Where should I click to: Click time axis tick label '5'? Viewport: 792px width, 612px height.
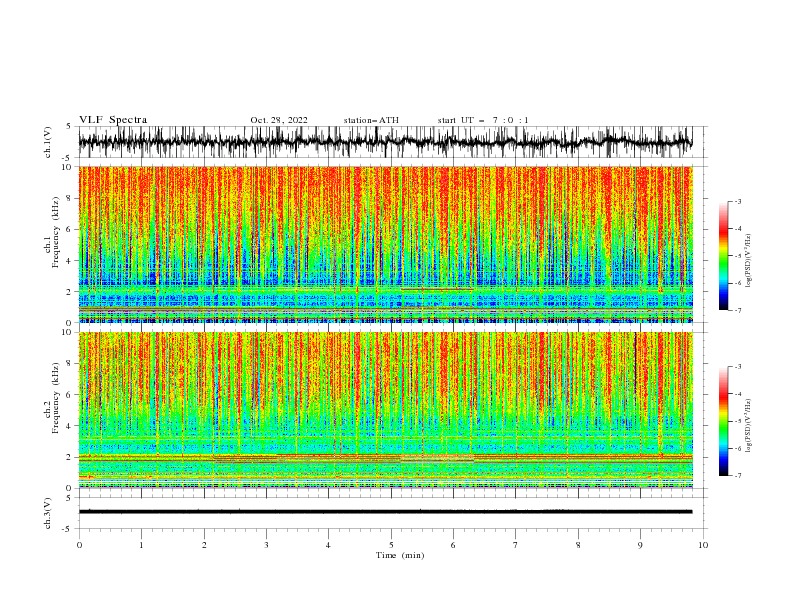point(391,545)
